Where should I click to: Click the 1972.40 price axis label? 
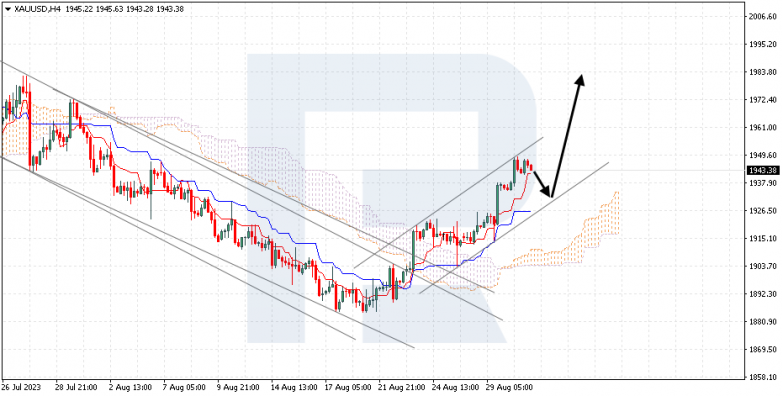(x=763, y=100)
